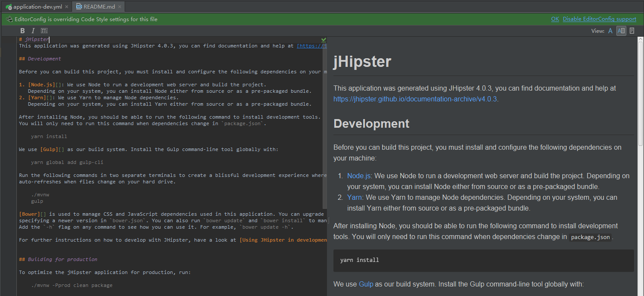Select the README.md tab
The height and width of the screenshot is (296, 644).
click(99, 7)
